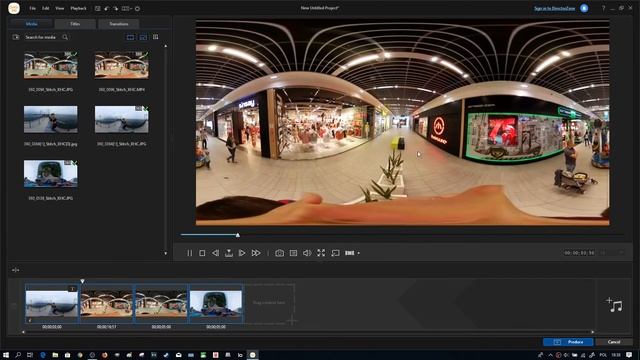Open the aspect ratio dropdown in the top toolbar

[127, 8]
